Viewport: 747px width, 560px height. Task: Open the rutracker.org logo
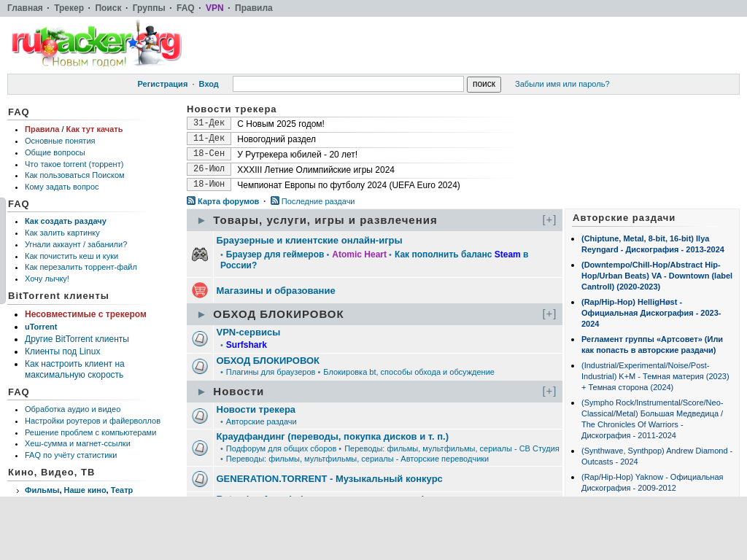tap(96, 44)
